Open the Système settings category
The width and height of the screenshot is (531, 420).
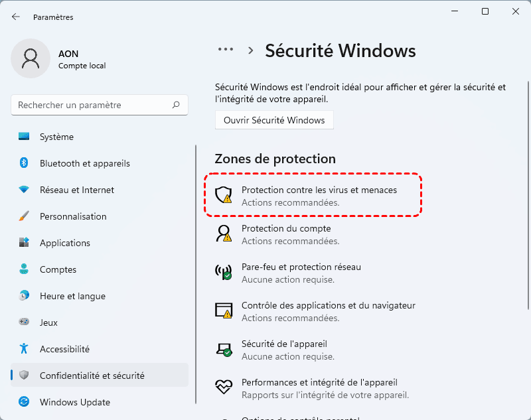coord(56,137)
